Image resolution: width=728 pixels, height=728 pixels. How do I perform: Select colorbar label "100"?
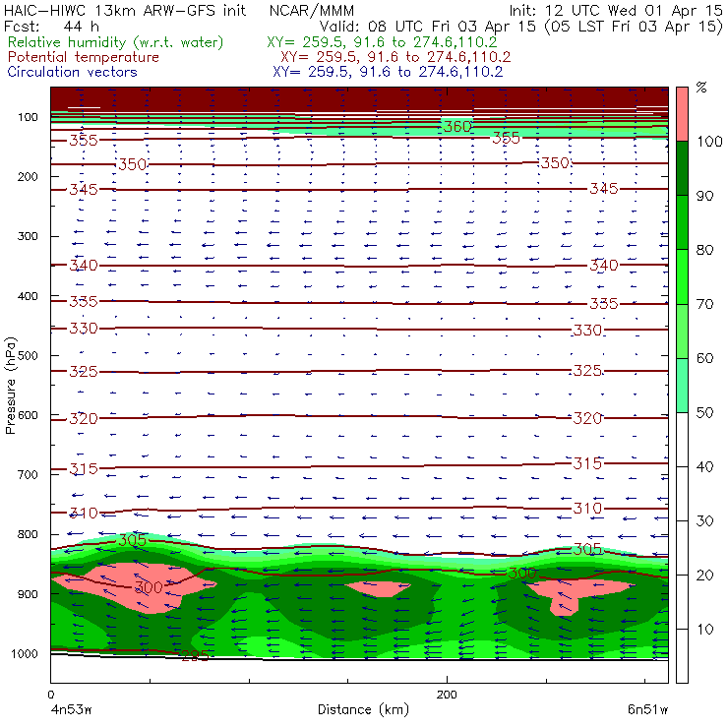pos(710,142)
